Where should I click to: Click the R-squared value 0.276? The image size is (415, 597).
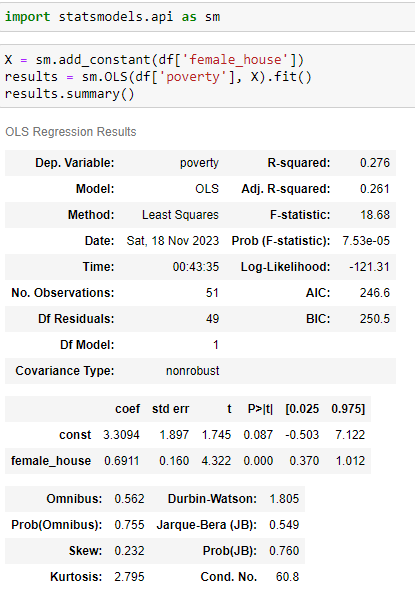[x=375, y=163]
